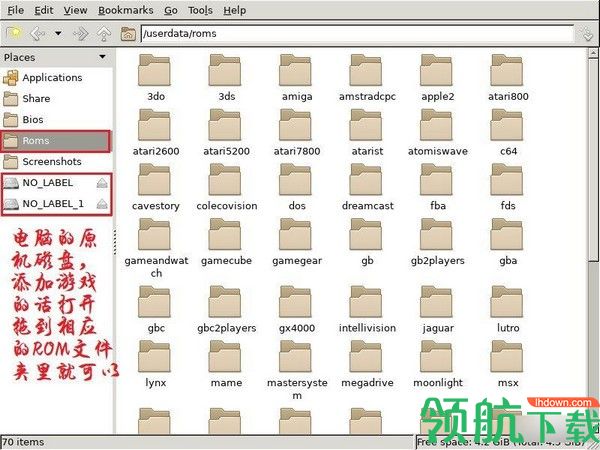Select the atomiswave folder
The height and width of the screenshot is (450, 600).
pos(437,132)
